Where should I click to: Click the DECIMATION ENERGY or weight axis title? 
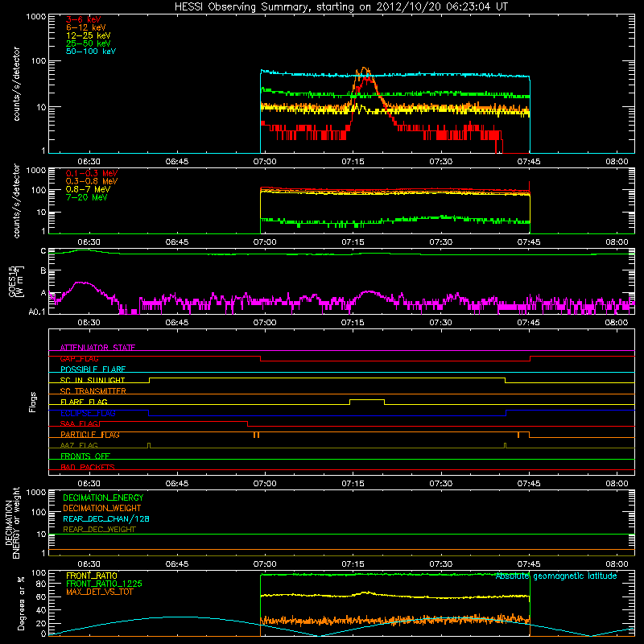(x=12, y=522)
